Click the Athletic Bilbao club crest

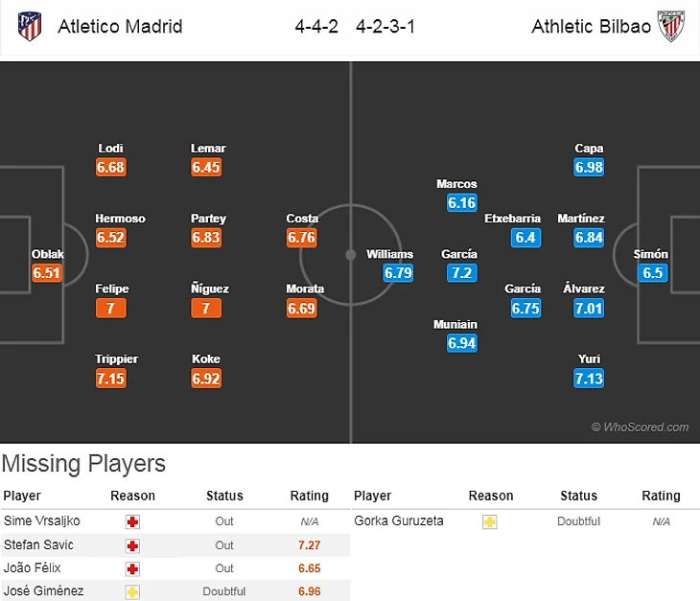[x=668, y=27]
